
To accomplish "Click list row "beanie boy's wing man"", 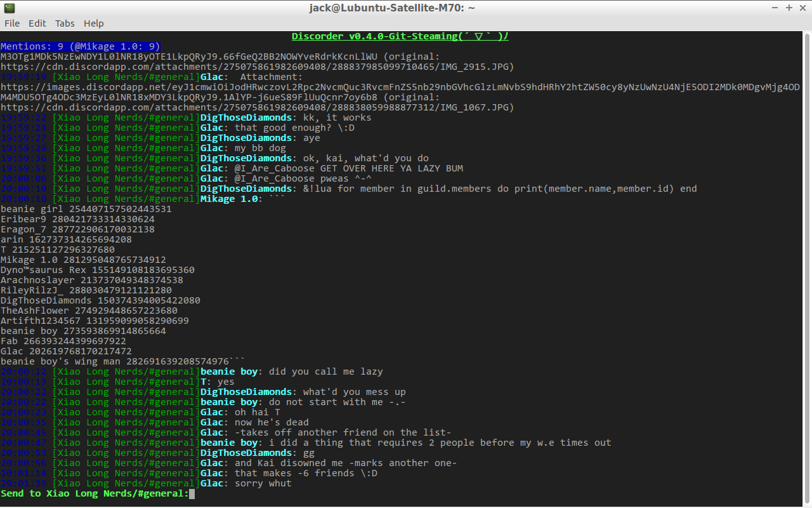I will coord(123,361).
